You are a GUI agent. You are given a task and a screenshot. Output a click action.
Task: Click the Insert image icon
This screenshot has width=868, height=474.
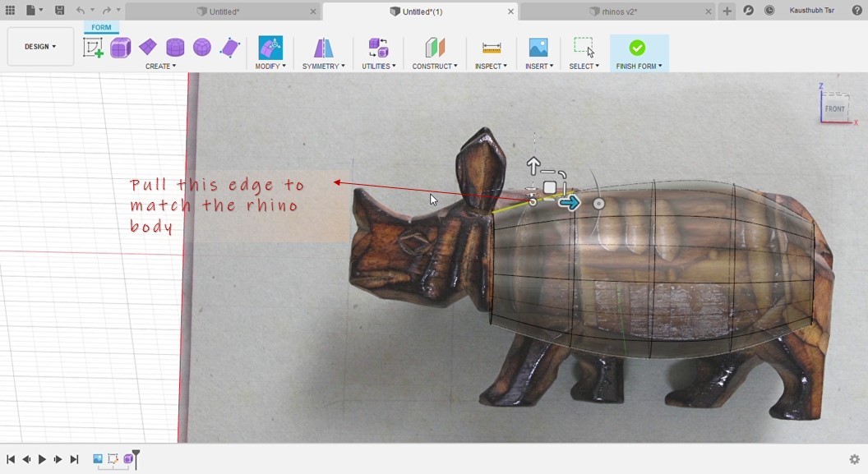coord(538,48)
